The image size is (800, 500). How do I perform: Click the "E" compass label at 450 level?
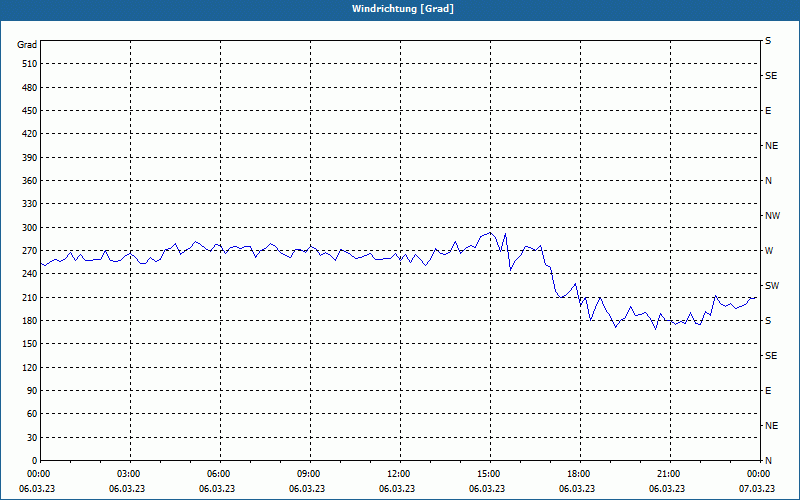pyautogui.click(x=768, y=111)
